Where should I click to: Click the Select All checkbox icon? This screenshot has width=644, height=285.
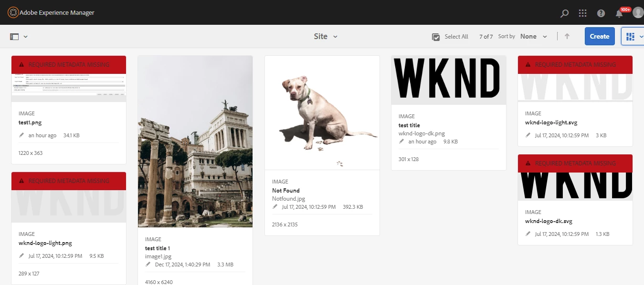click(436, 37)
